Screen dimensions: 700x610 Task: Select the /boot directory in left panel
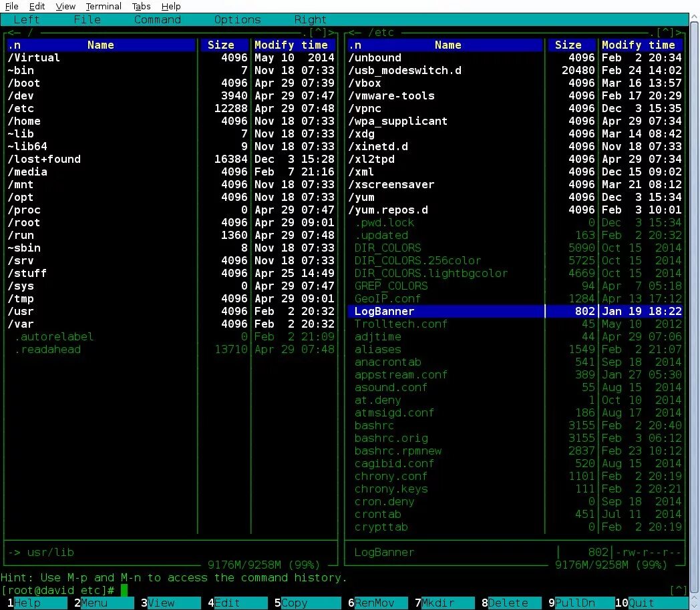coord(171,83)
